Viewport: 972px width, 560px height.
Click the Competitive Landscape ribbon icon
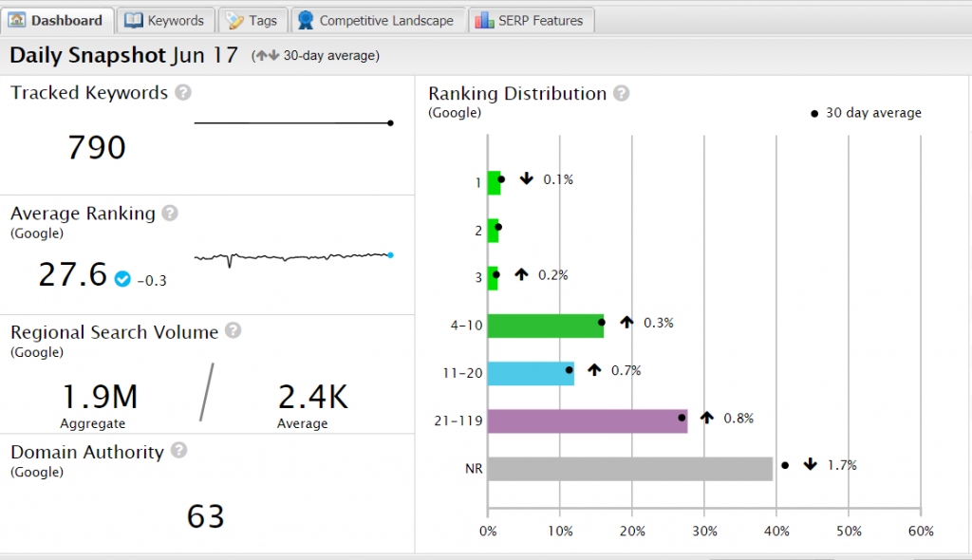[306, 21]
